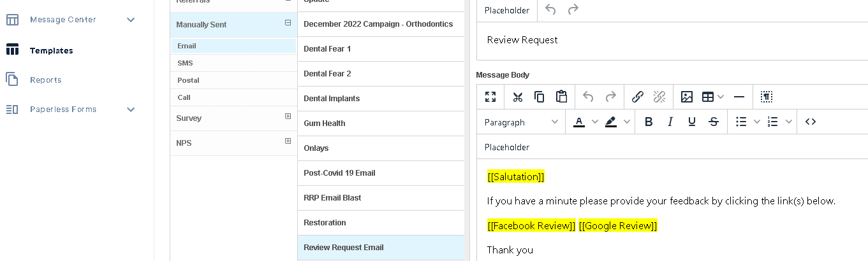
Task: Click the insert link icon
Action: (x=637, y=97)
